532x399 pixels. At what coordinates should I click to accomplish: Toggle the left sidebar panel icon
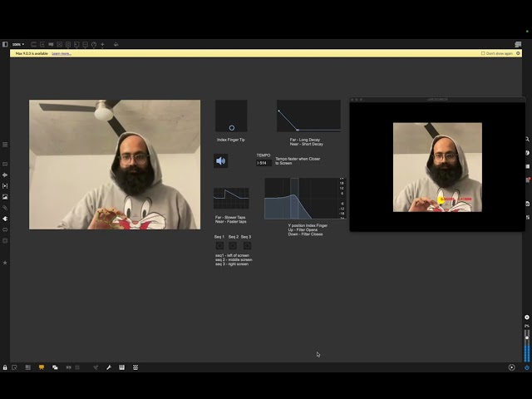click(5, 44)
